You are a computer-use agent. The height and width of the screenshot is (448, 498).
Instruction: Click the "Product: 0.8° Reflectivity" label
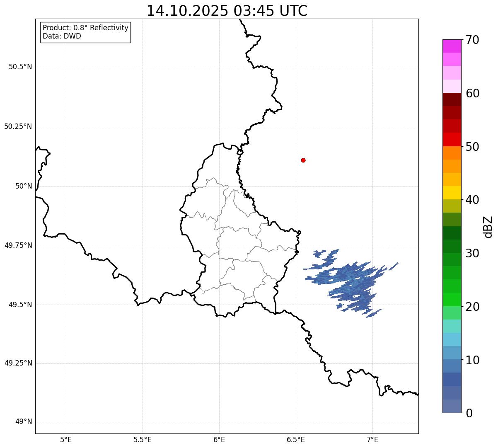pyautogui.click(x=86, y=28)
